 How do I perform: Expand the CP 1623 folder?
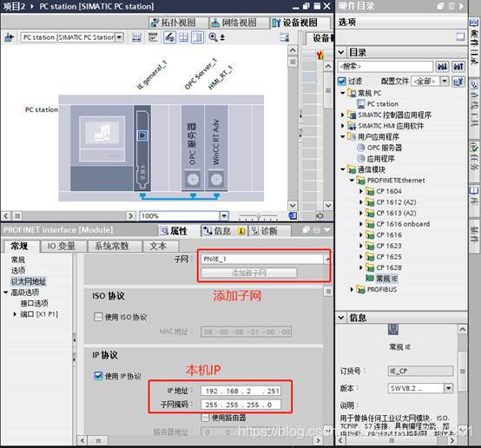361,246
